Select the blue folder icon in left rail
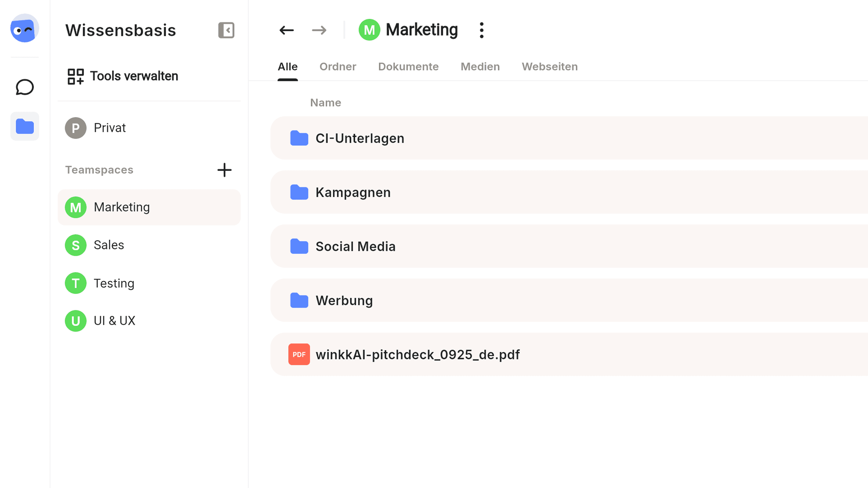Screen dimensions: 868x488 click(25, 126)
